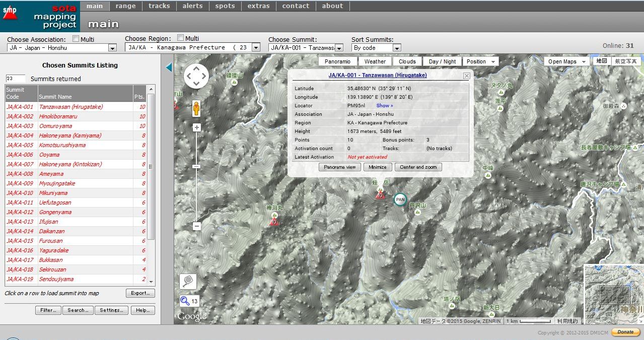The image size is (644, 340).
Task: Collapse the summits listing side panel arrow
Action: [x=169, y=67]
